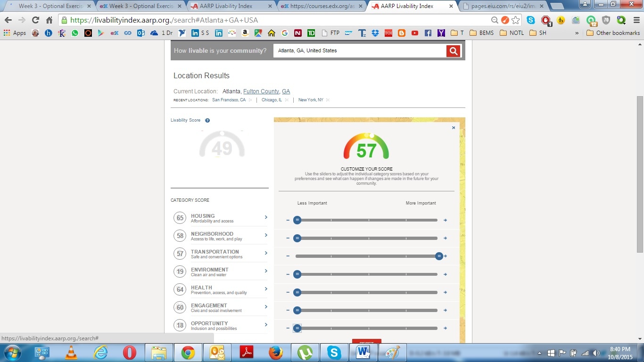Viewport: 644px width, 362px height.
Task: Expand the Transportation category chevron
Action: click(266, 253)
